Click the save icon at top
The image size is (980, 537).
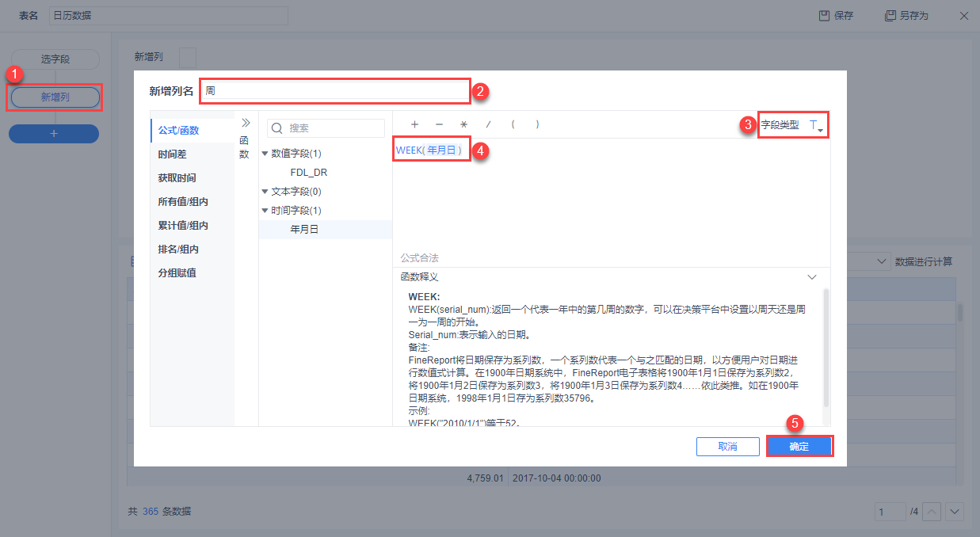coord(824,15)
